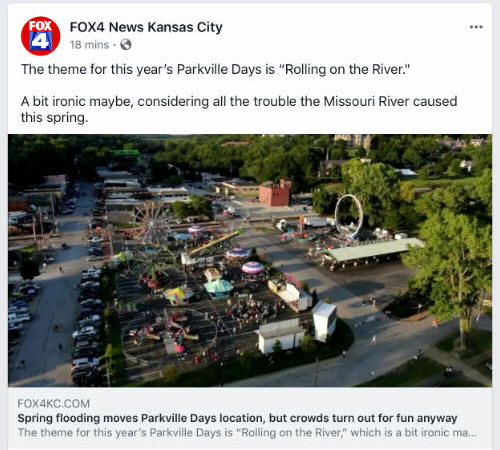This screenshot has width=500, height=450.
Task: Open the 18 mins post timestamp
Action: pos(89,45)
